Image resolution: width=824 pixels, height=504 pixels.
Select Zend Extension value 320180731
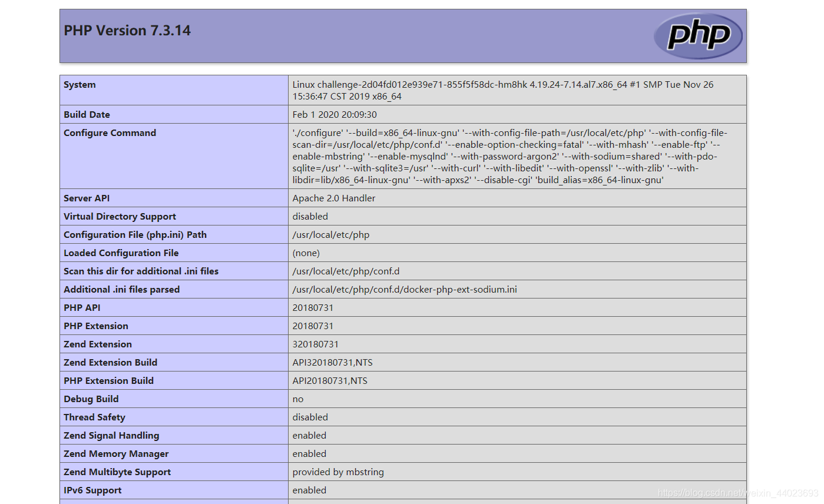coord(316,344)
